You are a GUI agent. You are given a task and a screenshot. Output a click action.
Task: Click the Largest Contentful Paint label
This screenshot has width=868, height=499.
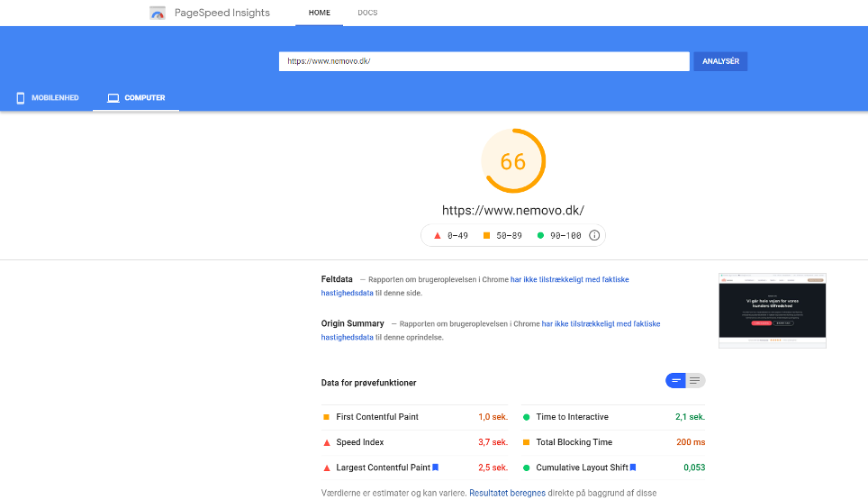click(383, 468)
